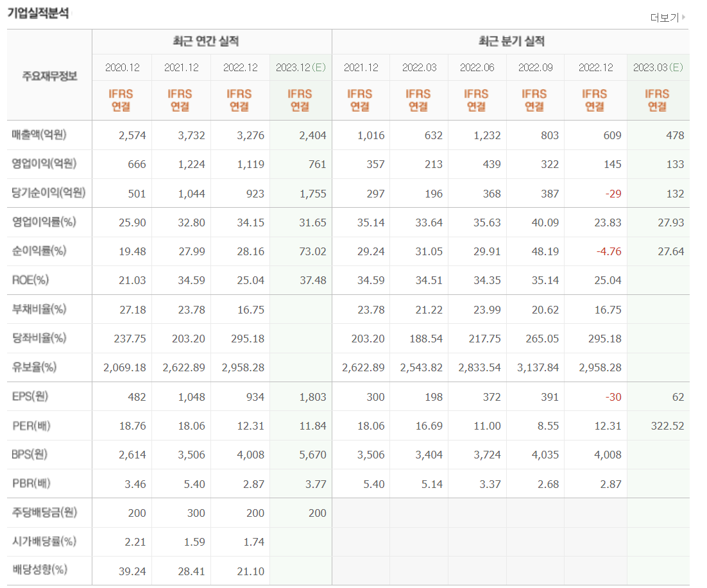Click the 478 estimated quarterly revenue
707x588 pixels.
coord(675,136)
